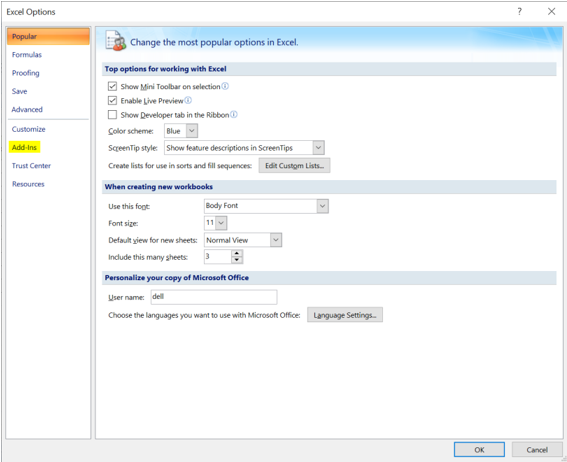The image size is (567, 462).
Task: Enable Show Developer tab in the Ribbon
Action: click(x=112, y=115)
